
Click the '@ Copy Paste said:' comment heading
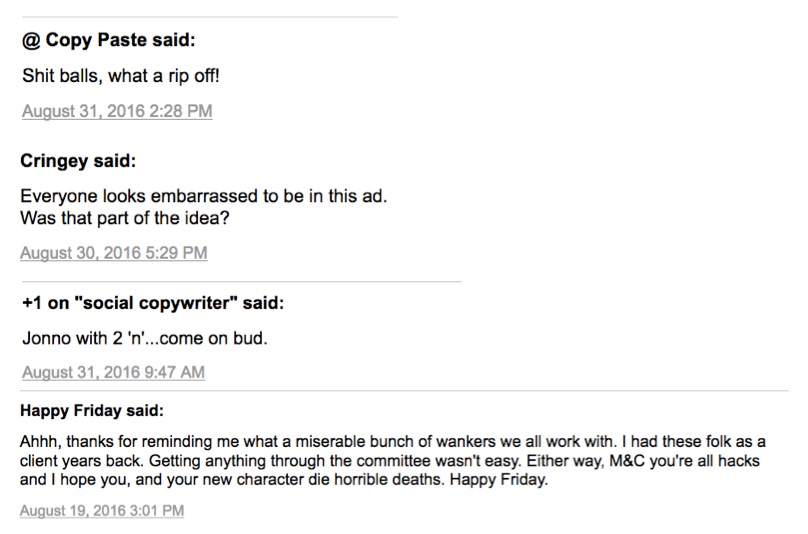(109, 40)
